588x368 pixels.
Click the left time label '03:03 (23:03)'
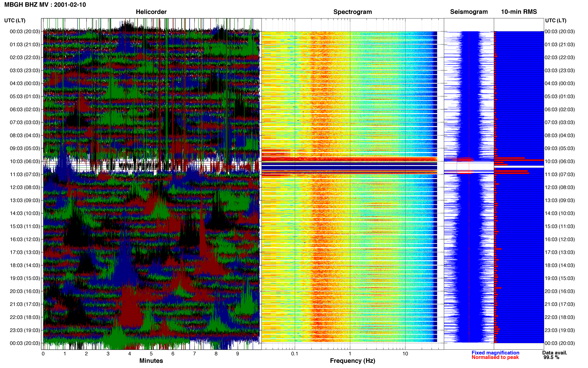(x=25, y=71)
